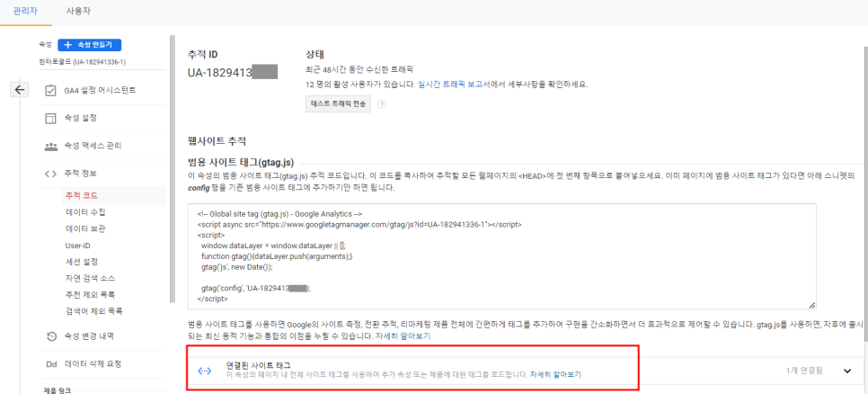Screen dimensions: 868x394
Task: Click the 추적 정보 code brackets icon
Action: point(50,174)
